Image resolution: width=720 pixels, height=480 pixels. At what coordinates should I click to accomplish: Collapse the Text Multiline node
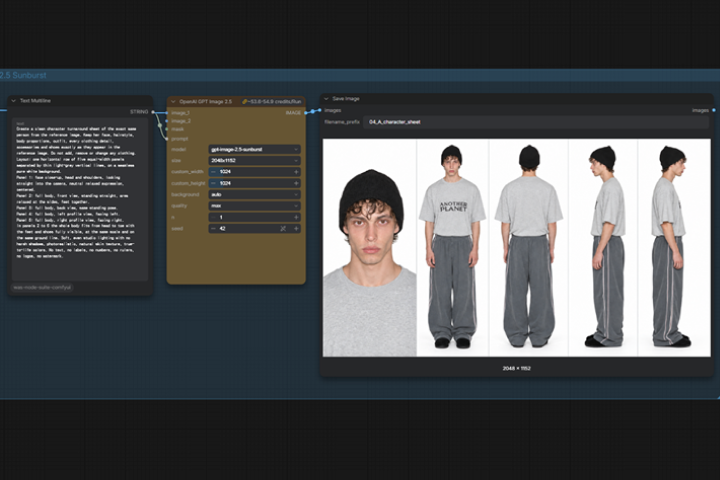(13, 101)
